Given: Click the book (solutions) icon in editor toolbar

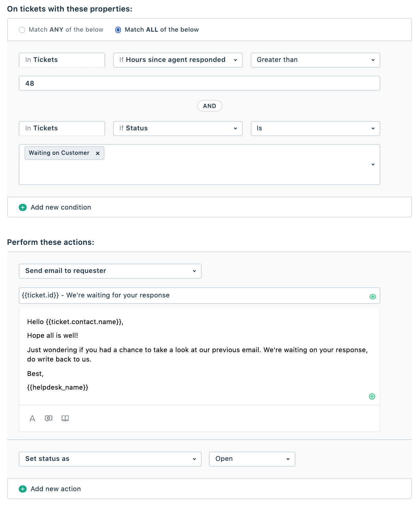Looking at the screenshot, I should pyautogui.click(x=65, y=418).
